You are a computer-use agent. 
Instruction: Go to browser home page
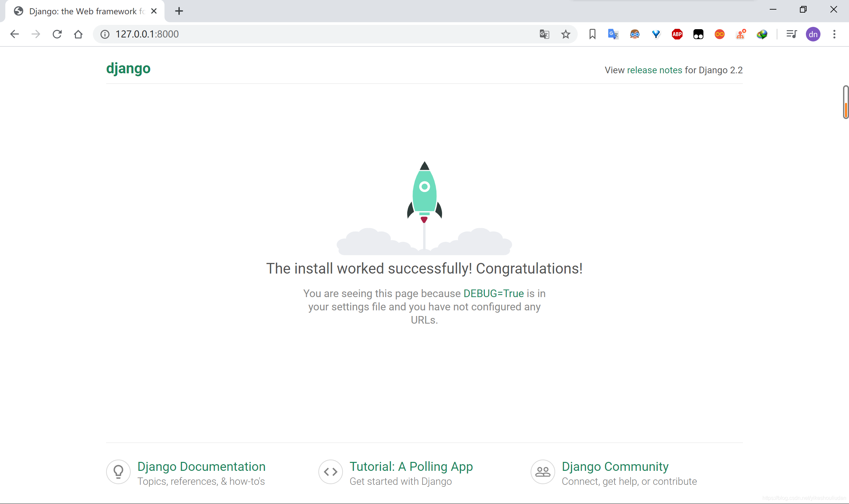[78, 34]
